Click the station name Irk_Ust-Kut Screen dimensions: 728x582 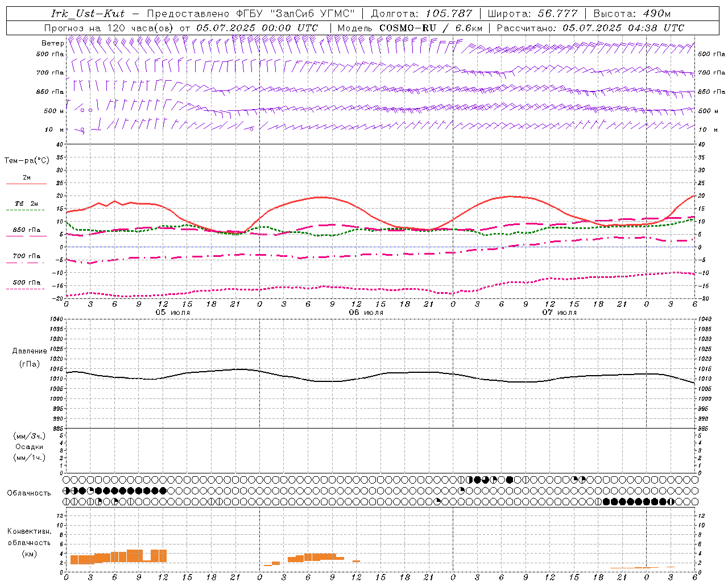(88, 14)
